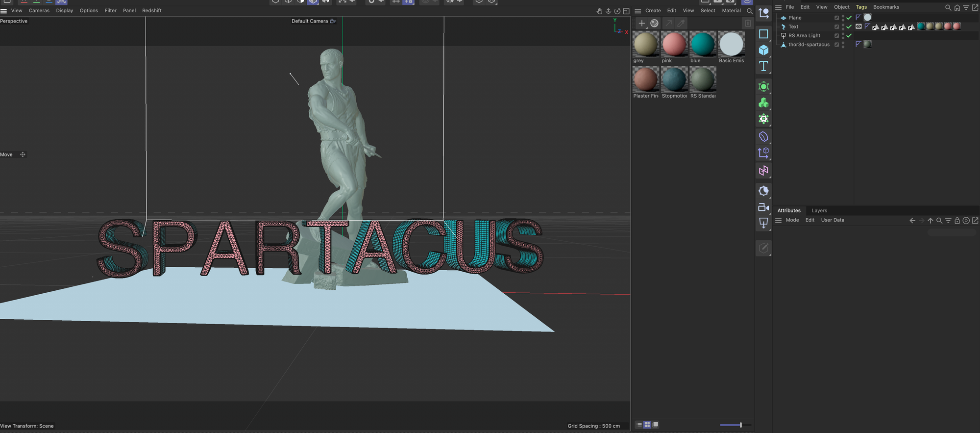Screen dimensions: 980x433
Task: Click the Redshift viewport menu
Action: click(152, 11)
